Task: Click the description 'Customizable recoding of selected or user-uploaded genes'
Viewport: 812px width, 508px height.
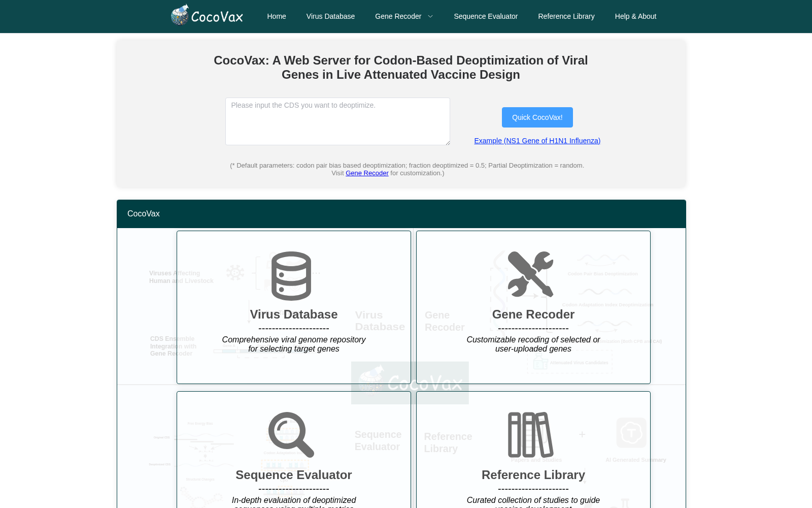Action: [x=533, y=344]
